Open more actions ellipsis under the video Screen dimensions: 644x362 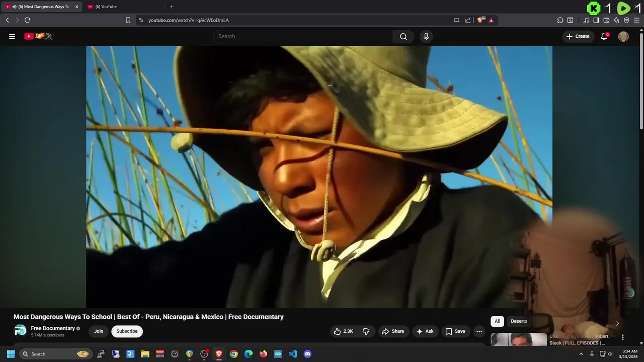tap(479, 331)
